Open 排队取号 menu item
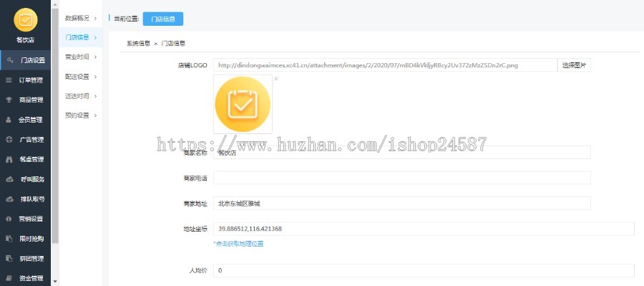 (x=26, y=199)
